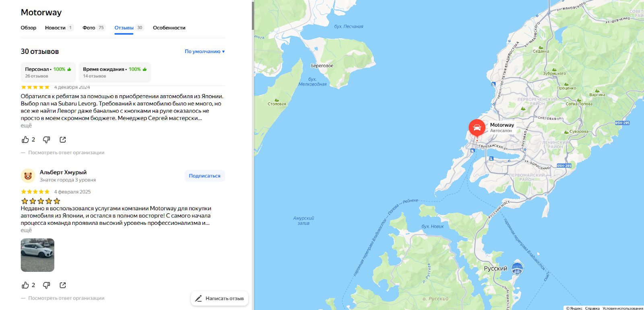This screenshot has width=644, height=310.
Task: Dislike the Subaru Levorg review
Action: 47,140
